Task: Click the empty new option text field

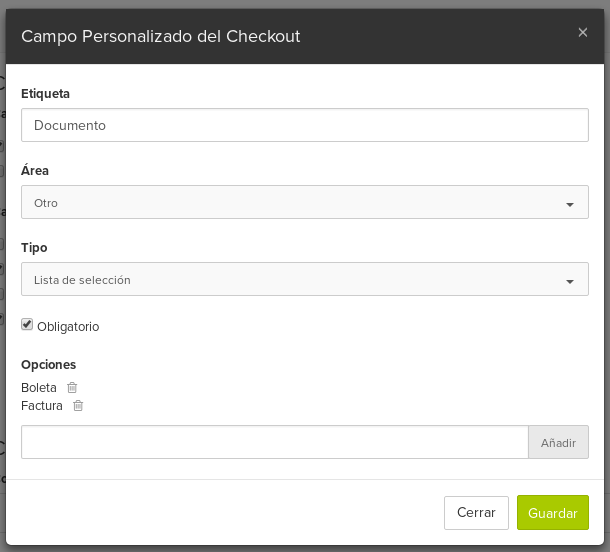Action: pyautogui.click(x=275, y=442)
